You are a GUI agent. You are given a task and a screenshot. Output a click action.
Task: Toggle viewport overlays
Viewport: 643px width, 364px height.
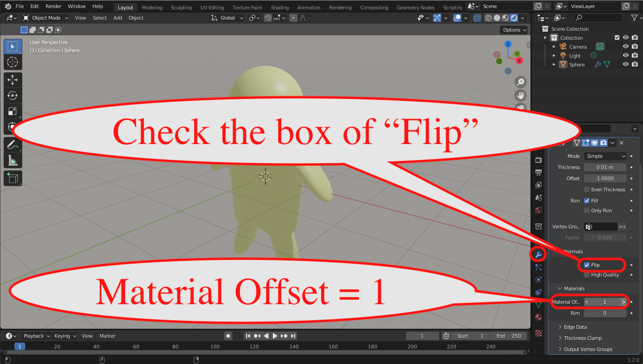[457, 18]
